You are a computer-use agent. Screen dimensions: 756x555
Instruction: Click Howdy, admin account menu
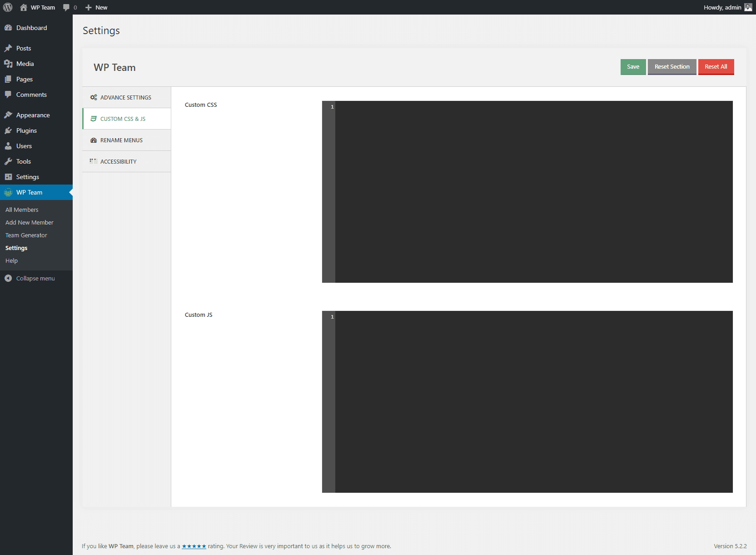coord(722,7)
